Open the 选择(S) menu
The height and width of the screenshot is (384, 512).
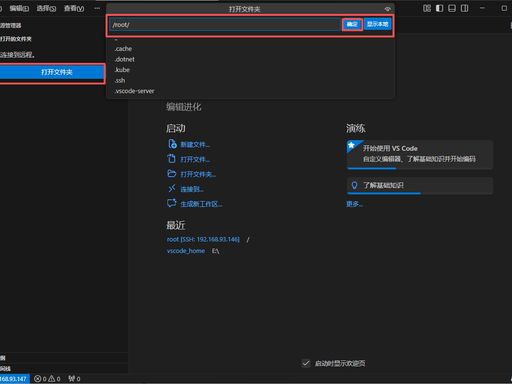coord(46,9)
